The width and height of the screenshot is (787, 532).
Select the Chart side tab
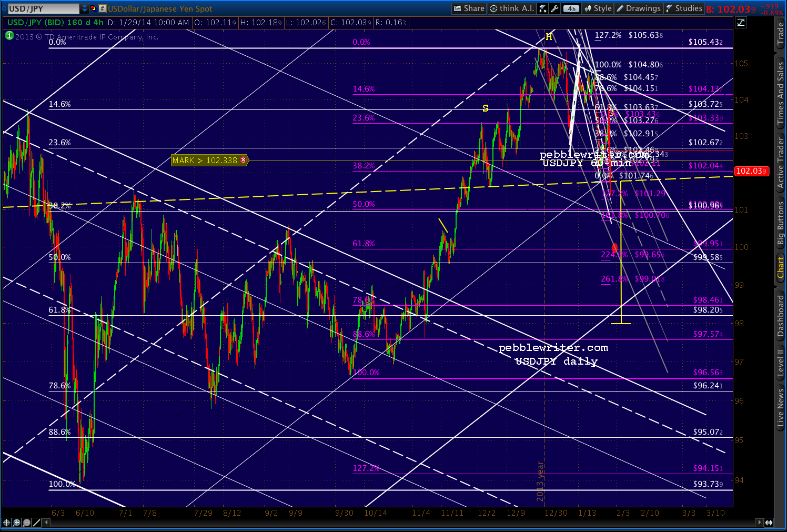click(781, 267)
